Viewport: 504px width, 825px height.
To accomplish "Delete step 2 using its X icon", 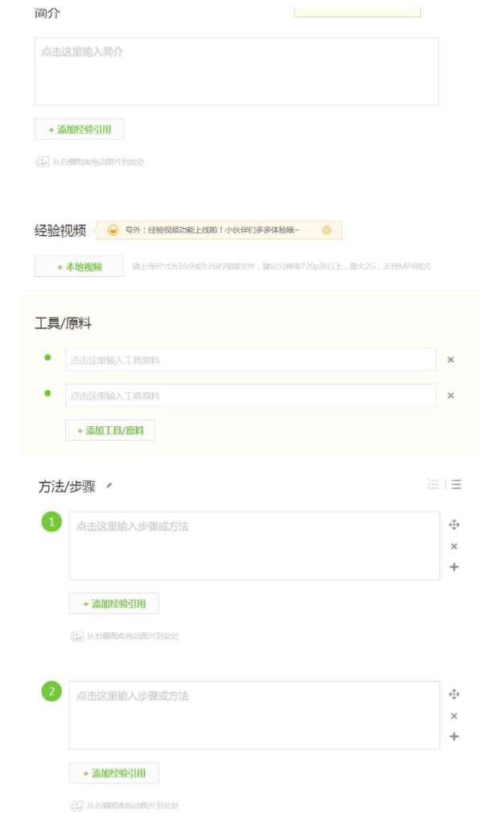I will (454, 716).
